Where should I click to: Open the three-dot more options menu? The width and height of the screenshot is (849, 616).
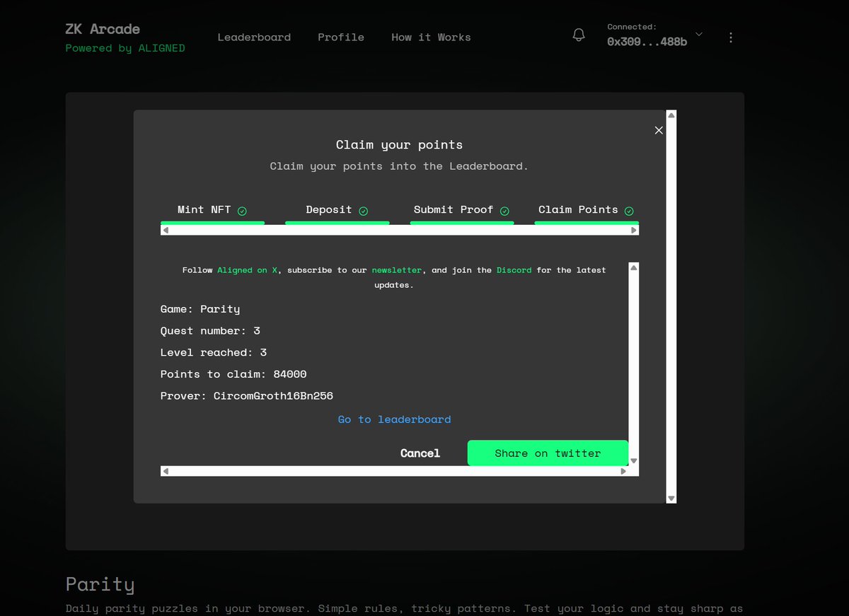[731, 37]
